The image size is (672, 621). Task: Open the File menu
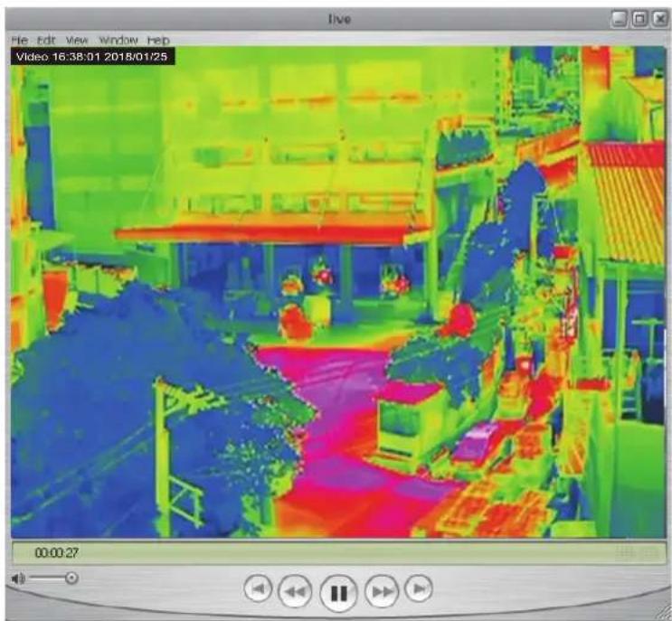point(19,41)
